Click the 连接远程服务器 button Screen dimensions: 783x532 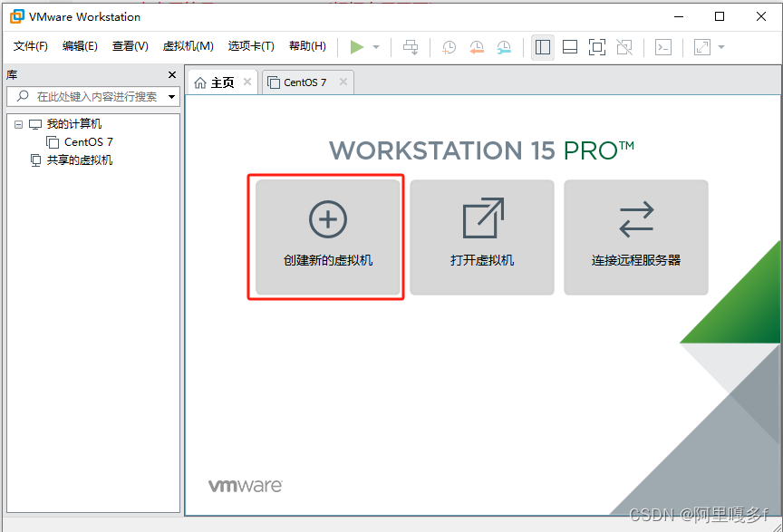click(635, 237)
